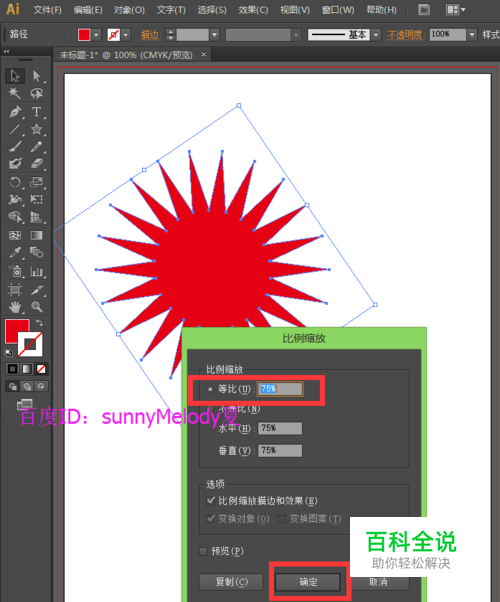
Task: Select the Magic Wand tool
Action: click(x=15, y=93)
